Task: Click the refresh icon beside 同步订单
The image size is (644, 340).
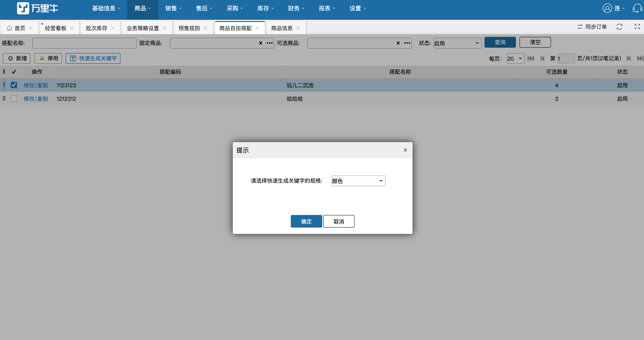Action: pyautogui.click(x=619, y=27)
